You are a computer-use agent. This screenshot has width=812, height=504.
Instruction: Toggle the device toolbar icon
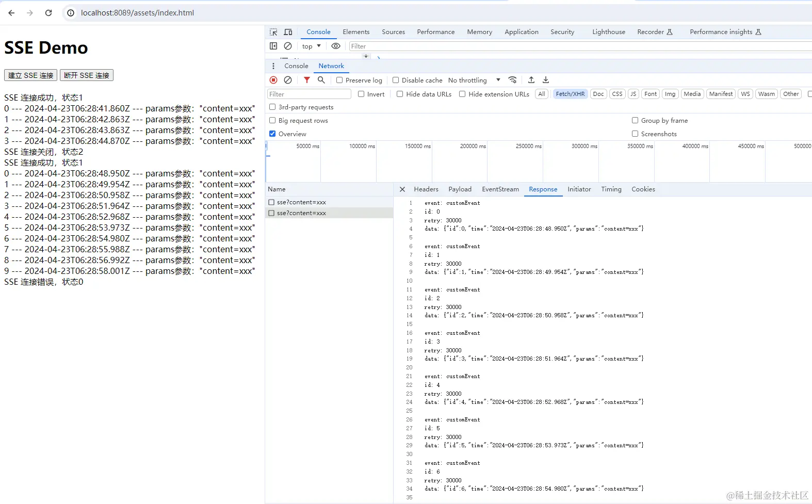pos(288,32)
